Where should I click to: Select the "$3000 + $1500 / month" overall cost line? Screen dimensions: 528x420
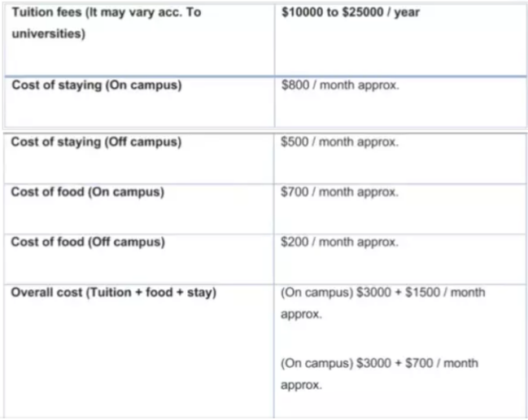coord(382,292)
